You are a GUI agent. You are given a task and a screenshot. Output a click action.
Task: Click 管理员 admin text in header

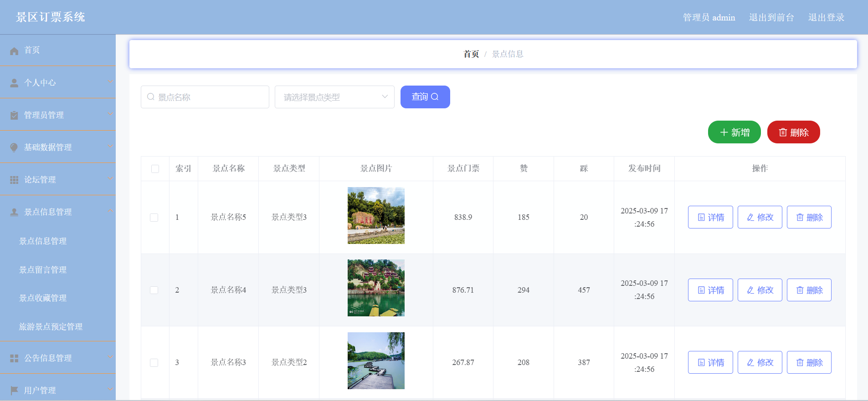(709, 17)
